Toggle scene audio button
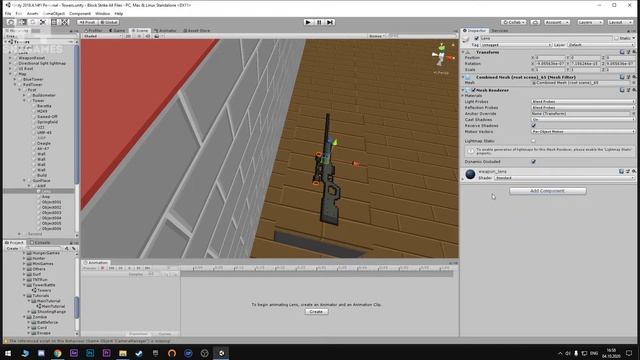The image size is (640, 360). (x=148, y=36)
